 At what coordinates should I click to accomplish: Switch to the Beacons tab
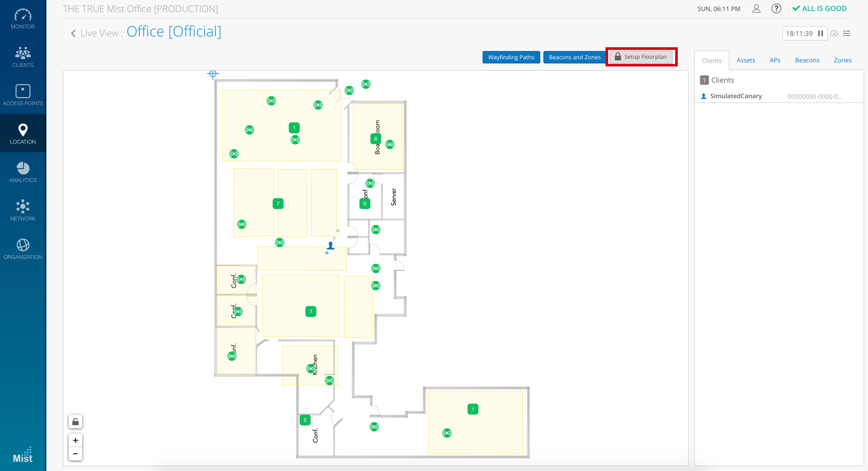point(807,60)
